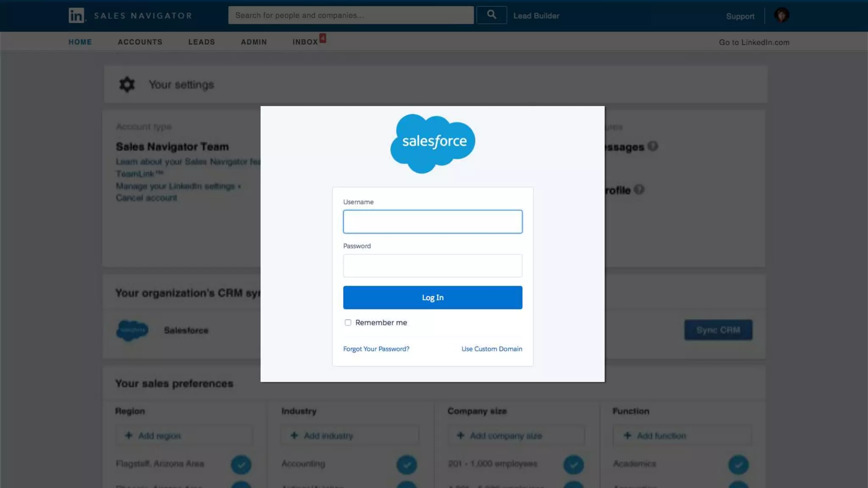Screen dimensions: 868x488
Task: Toggle the Flagstaff, Arizona Area checkmark
Action: click(x=241, y=464)
